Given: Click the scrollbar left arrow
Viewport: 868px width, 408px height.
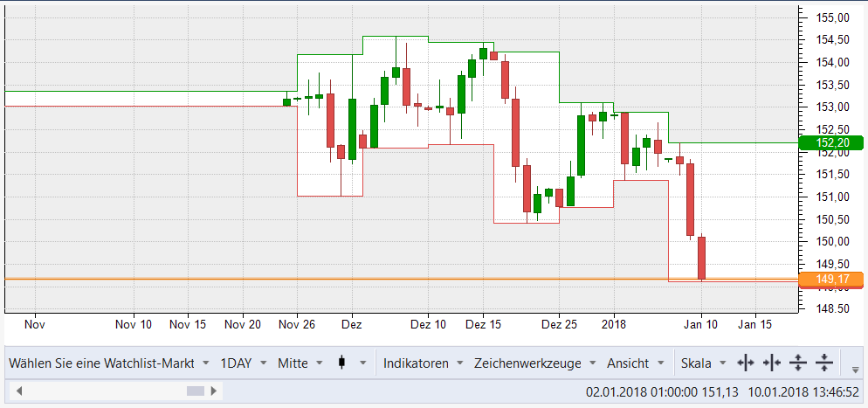Looking at the screenshot, I should 18,391.
